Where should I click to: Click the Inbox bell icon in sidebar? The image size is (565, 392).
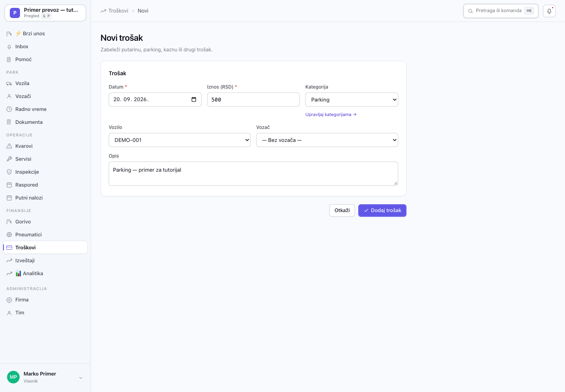(x=9, y=47)
